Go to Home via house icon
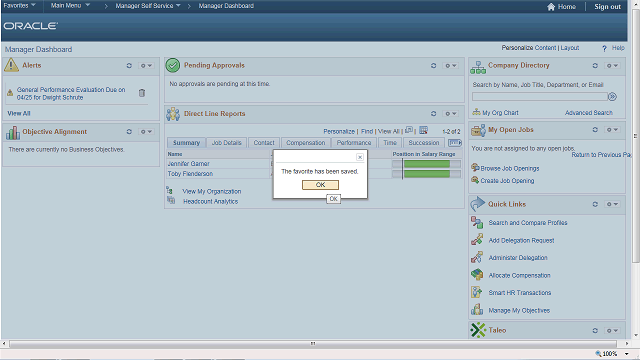 click(x=561, y=7)
